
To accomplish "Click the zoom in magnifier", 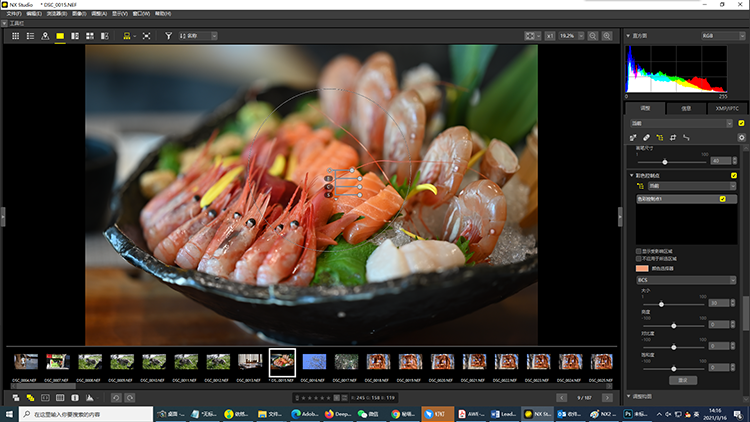I will click(608, 36).
